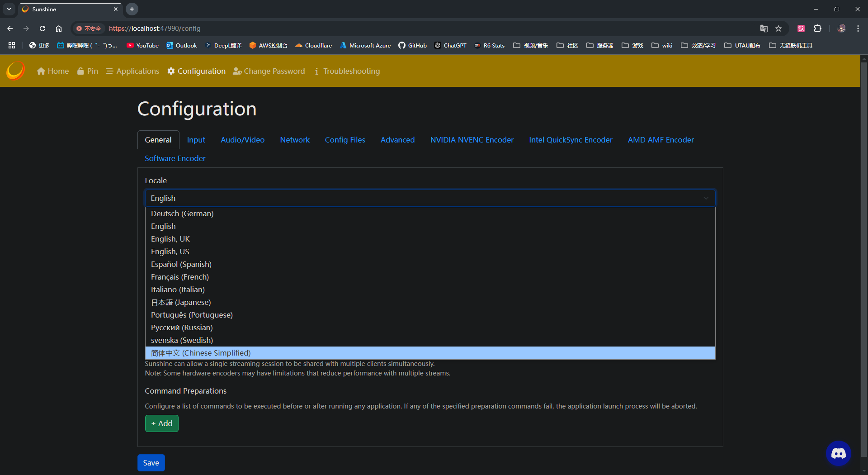The image size is (868, 475).
Task: Open the NVIDIA NVENC Encoder tab
Action: tap(472, 140)
